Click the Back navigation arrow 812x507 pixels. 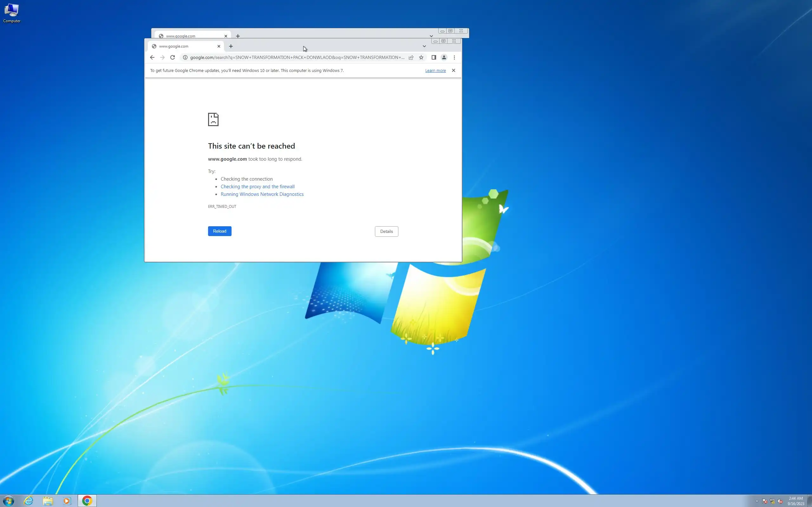152,57
